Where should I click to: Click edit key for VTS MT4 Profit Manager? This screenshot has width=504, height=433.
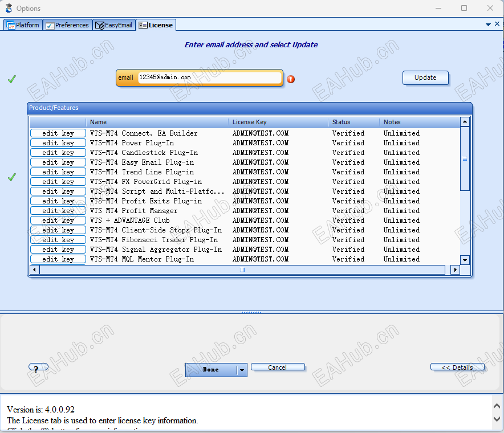coord(58,211)
